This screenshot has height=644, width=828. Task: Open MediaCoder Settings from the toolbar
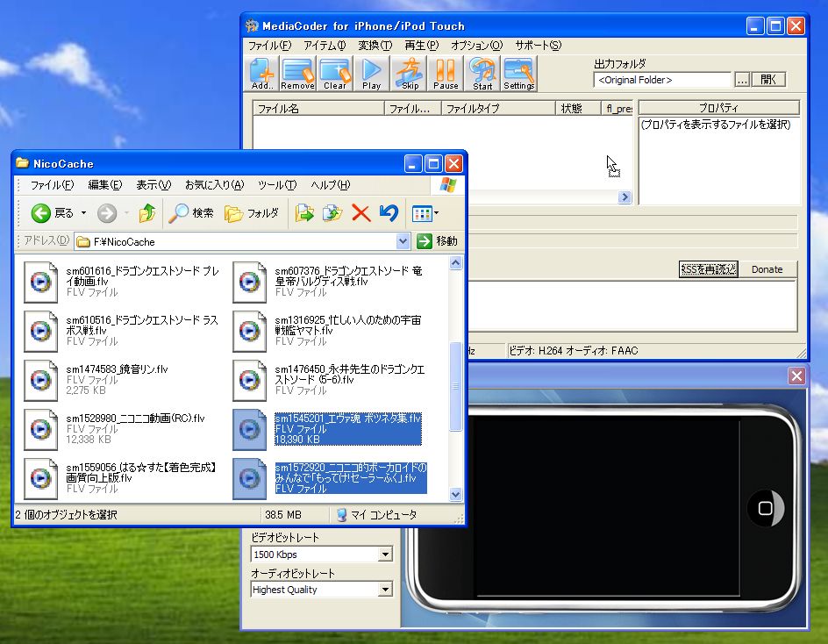519,74
